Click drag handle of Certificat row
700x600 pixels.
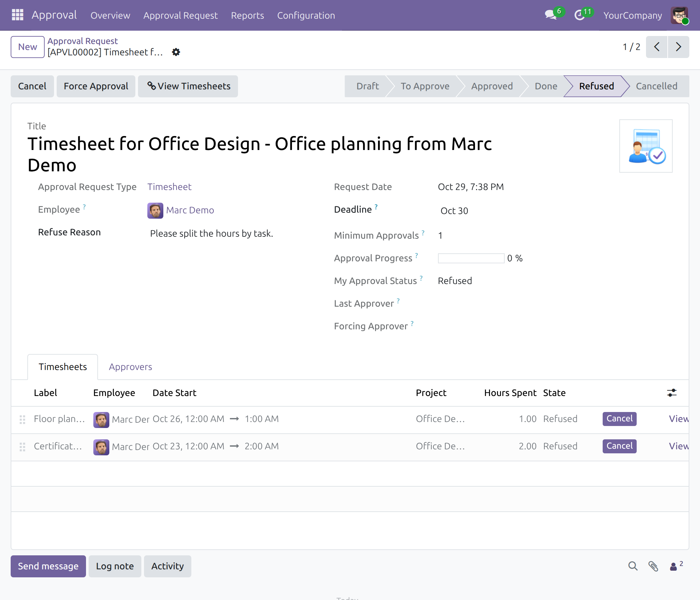[22, 447]
